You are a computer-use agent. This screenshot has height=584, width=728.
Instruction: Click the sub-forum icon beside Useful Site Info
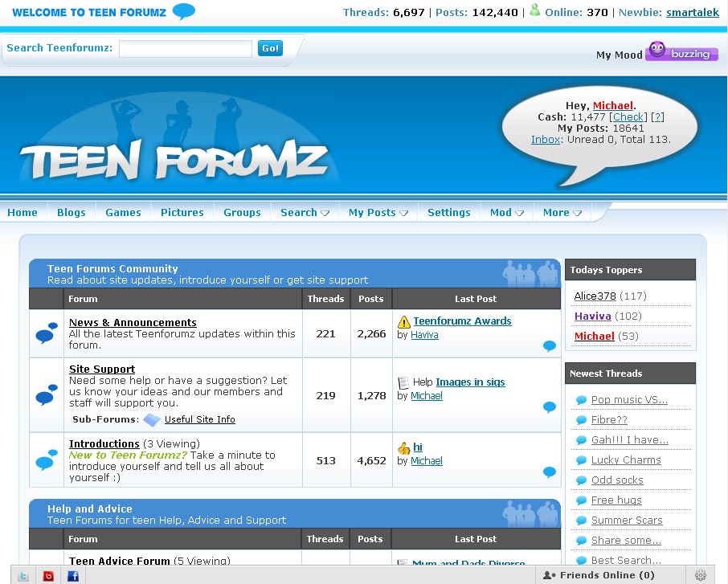coord(152,419)
